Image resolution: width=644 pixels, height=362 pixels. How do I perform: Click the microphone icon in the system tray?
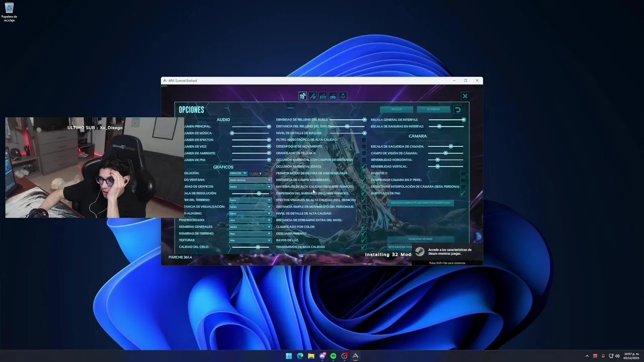point(603,356)
